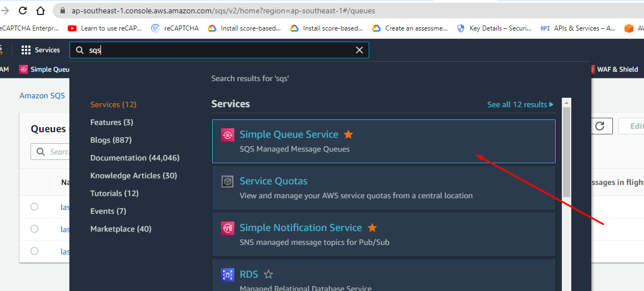
Task: Filter results by Blogs (887)
Action: [111, 140]
